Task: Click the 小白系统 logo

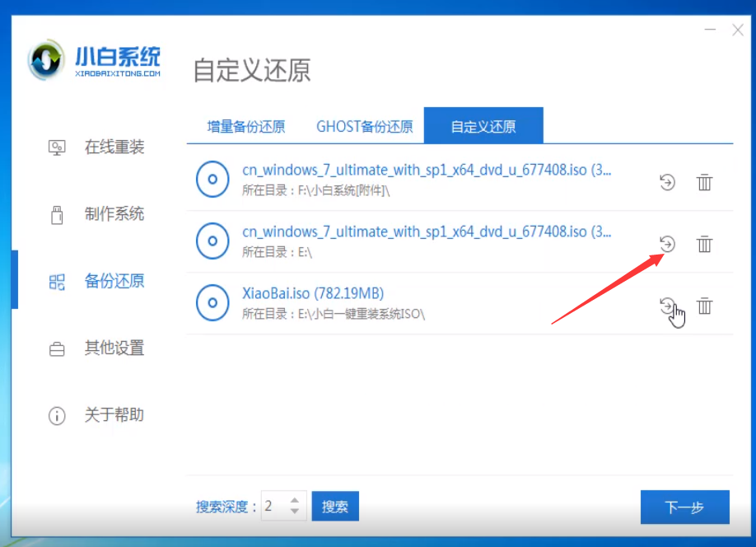Action: pos(95,62)
